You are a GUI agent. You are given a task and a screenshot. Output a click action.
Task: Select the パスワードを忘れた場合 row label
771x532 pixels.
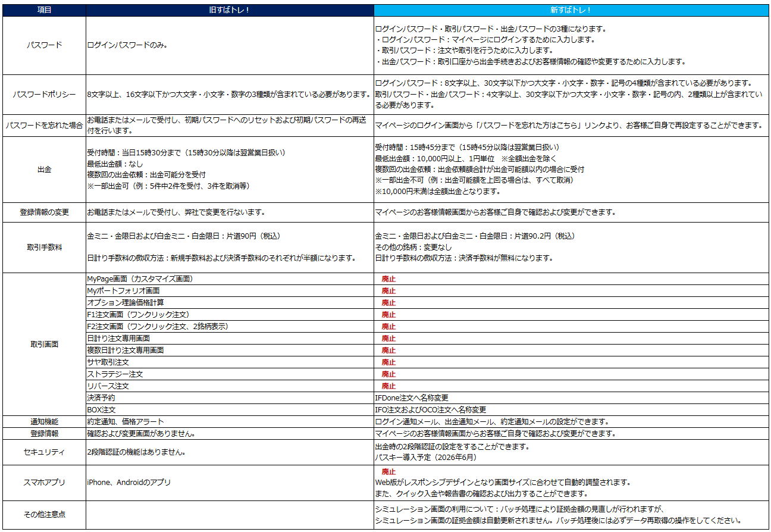(x=44, y=126)
